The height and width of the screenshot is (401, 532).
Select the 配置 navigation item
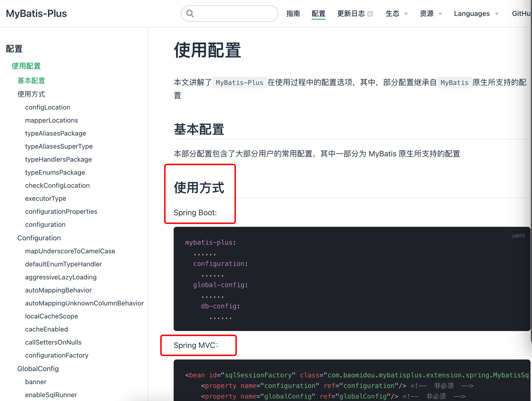[318, 14]
